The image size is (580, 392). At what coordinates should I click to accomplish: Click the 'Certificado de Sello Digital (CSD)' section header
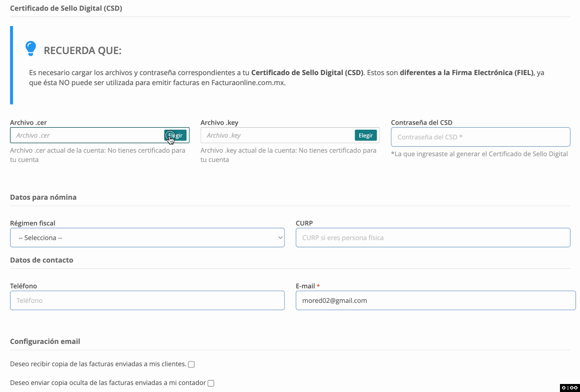click(65, 8)
